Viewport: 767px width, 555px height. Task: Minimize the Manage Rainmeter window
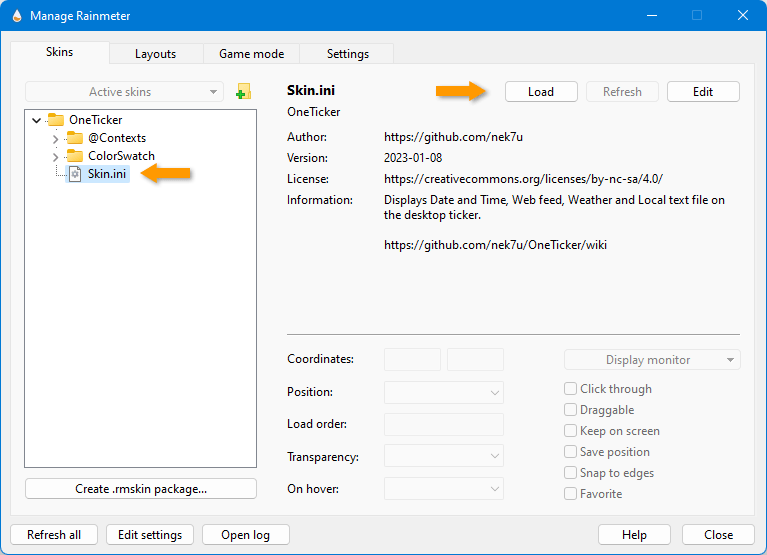click(652, 16)
